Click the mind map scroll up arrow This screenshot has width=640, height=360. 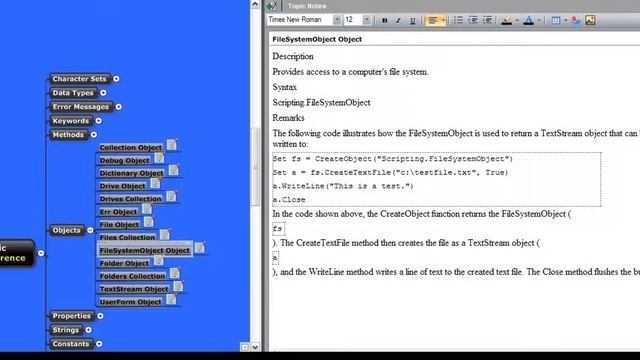coord(255,4)
